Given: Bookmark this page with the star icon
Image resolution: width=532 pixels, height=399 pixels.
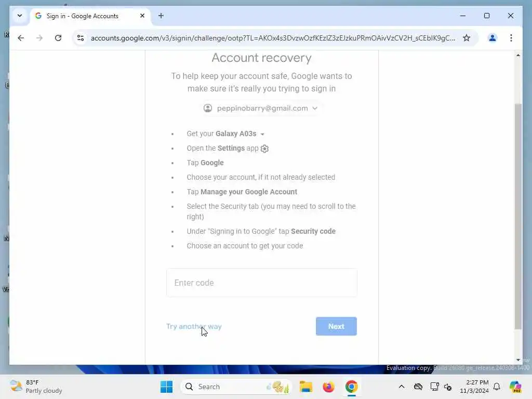Looking at the screenshot, I should click(467, 38).
